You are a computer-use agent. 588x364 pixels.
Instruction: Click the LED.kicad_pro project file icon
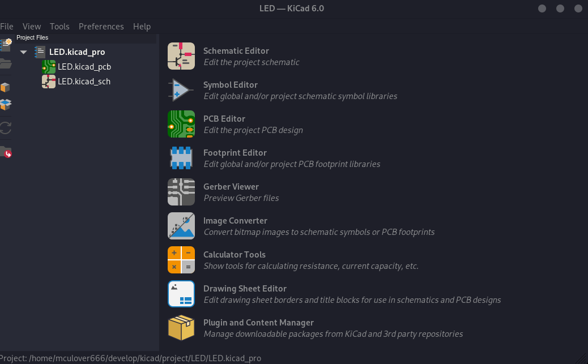(x=40, y=52)
